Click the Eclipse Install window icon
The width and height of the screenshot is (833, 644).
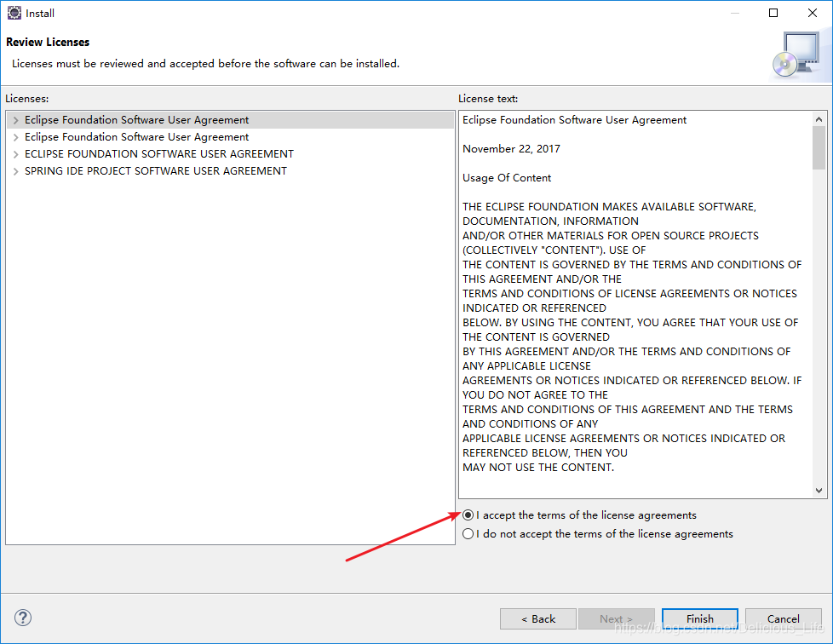(14, 13)
